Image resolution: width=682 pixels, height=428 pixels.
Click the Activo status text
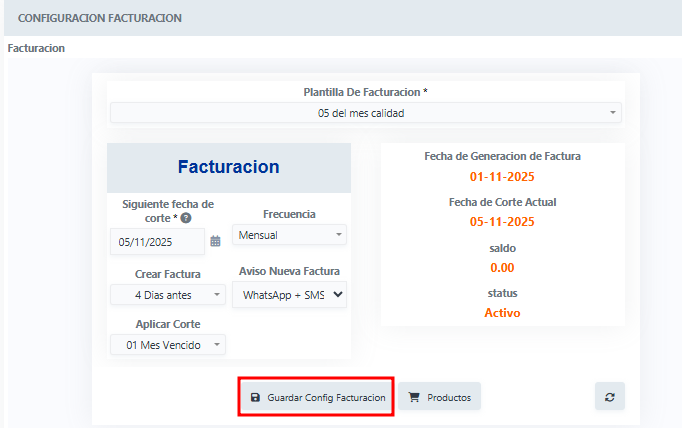tap(502, 312)
